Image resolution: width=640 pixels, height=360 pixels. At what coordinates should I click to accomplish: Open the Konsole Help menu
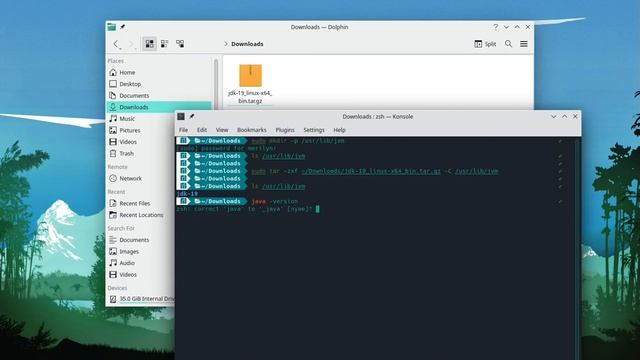(x=339, y=130)
